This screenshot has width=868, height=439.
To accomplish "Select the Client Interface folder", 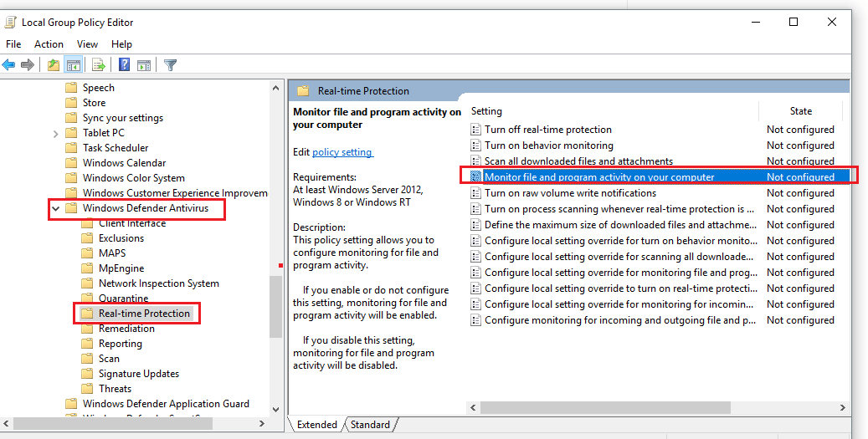I will click(x=132, y=223).
